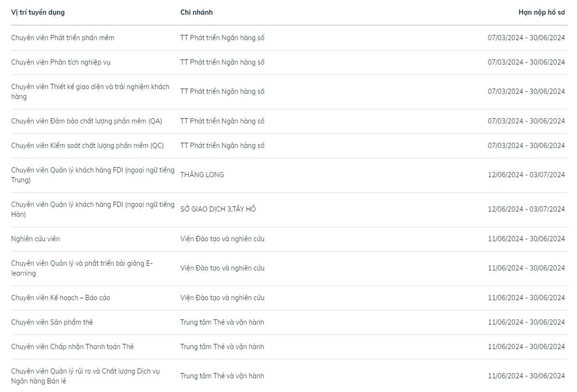Open Đảm bảo chất lượng phần mềm (QA) job
The height and width of the screenshot is (392, 577).
[87, 121]
